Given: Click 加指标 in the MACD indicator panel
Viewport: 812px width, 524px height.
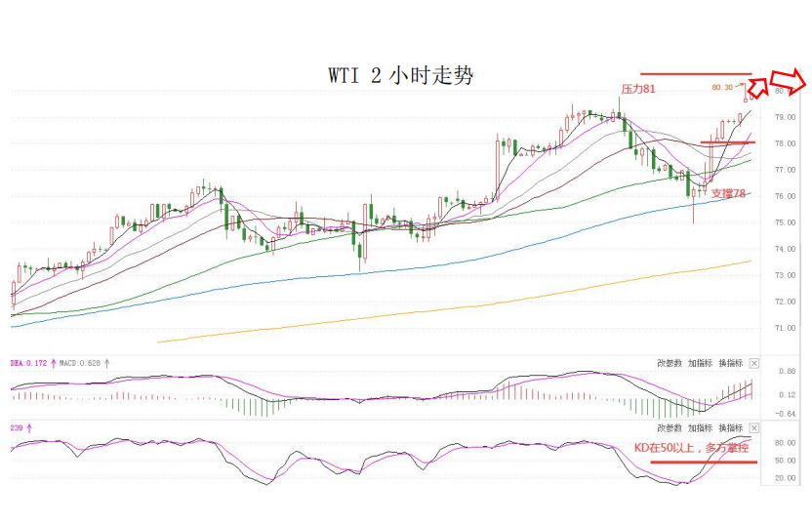Looking at the screenshot, I should 700,364.
